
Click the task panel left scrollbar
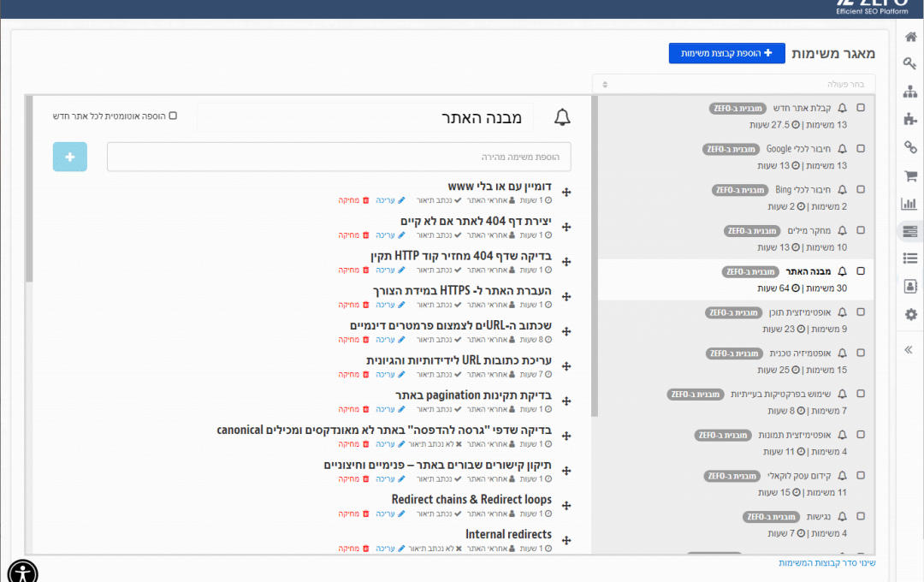(29, 188)
